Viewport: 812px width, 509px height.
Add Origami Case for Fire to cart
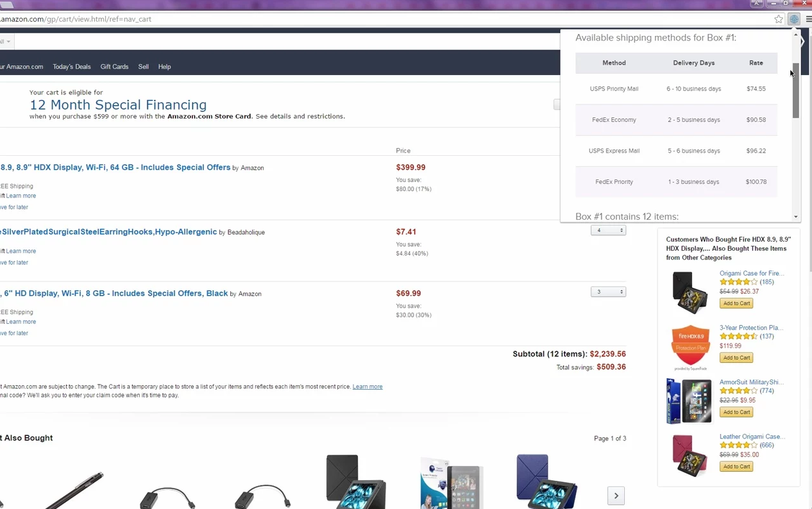pyautogui.click(x=736, y=303)
